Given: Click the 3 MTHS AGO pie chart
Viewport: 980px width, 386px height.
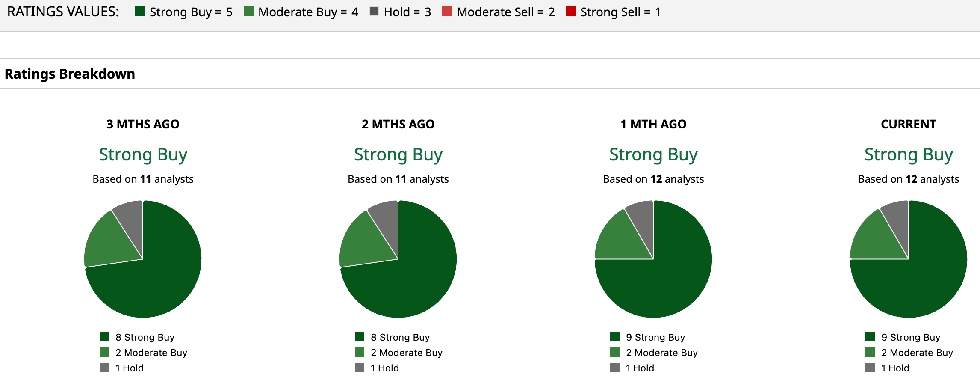Looking at the screenshot, I should pyautogui.click(x=143, y=259).
